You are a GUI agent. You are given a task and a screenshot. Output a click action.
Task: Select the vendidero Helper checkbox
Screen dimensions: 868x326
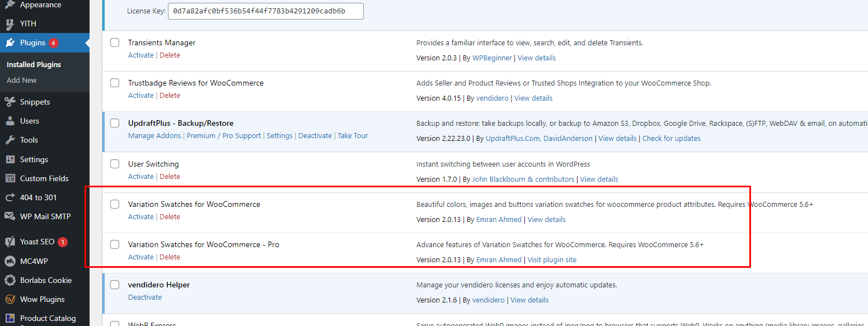tap(115, 285)
